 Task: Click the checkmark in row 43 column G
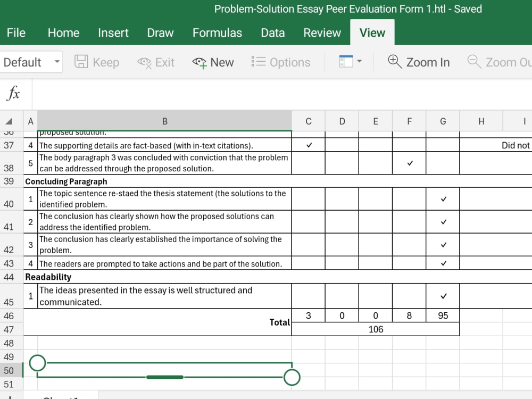coord(444,263)
